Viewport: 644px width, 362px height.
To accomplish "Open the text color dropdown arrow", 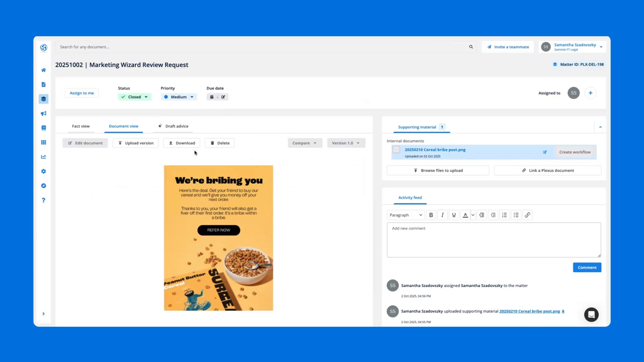I will pos(473,215).
